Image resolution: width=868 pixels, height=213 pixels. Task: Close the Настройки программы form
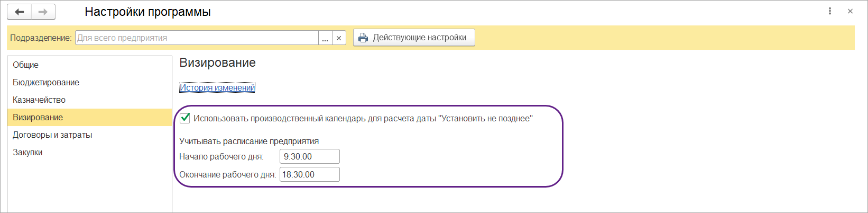tap(850, 11)
